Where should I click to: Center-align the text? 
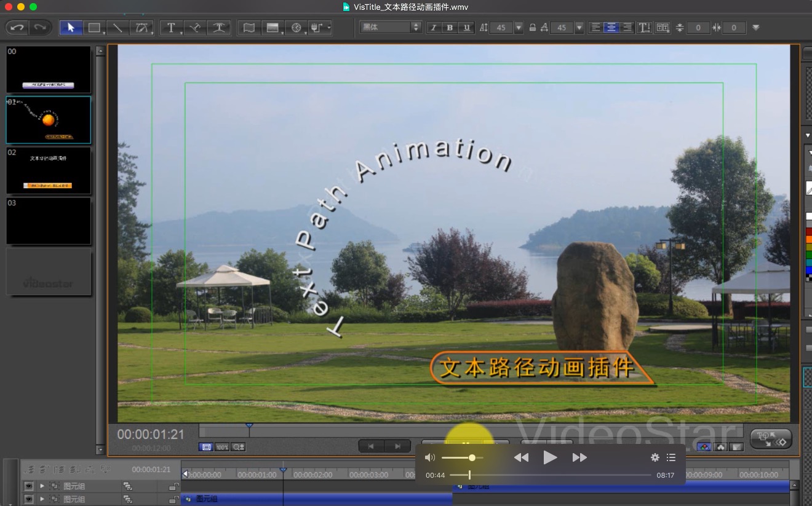click(x=611, y=28)
